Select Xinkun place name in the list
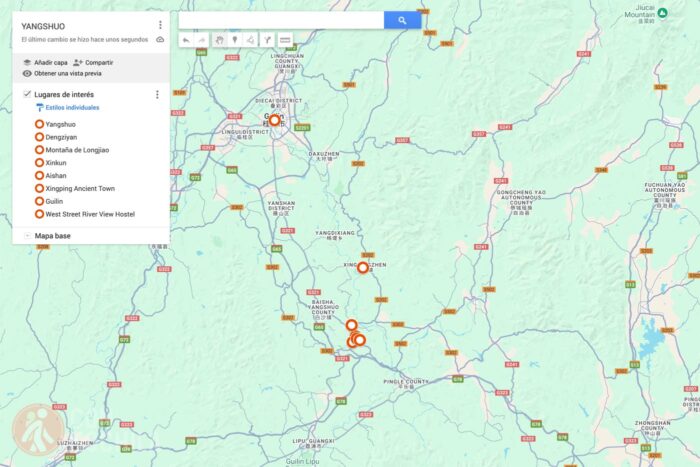The height and width of the screenshot is (467, 700). coord(56,163)
